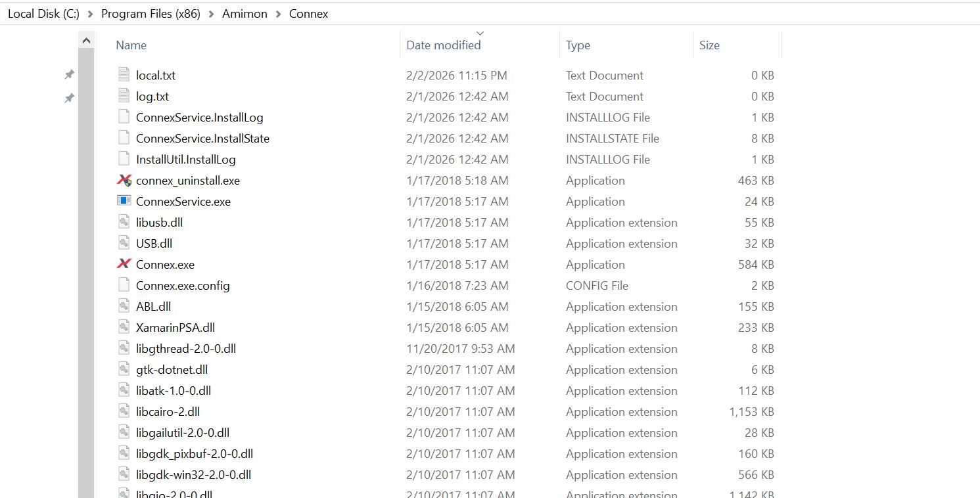
Task: Select the libusb.dll gear file icon
Action: coord(124,222)
